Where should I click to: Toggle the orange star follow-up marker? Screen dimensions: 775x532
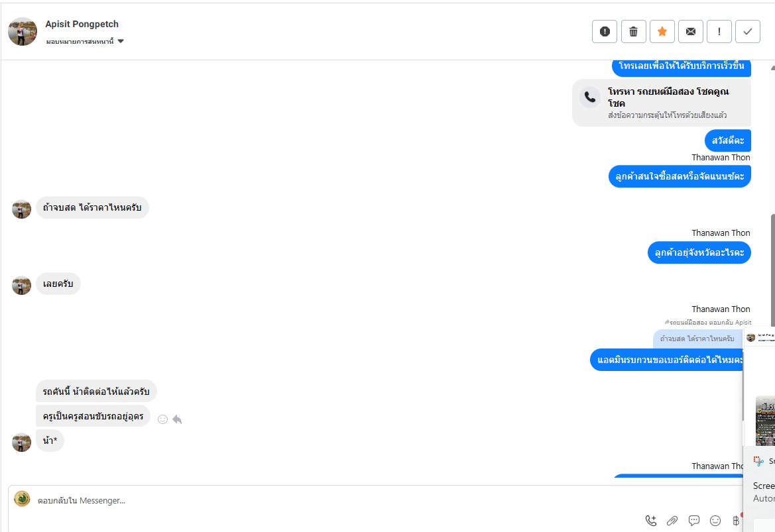662,31
